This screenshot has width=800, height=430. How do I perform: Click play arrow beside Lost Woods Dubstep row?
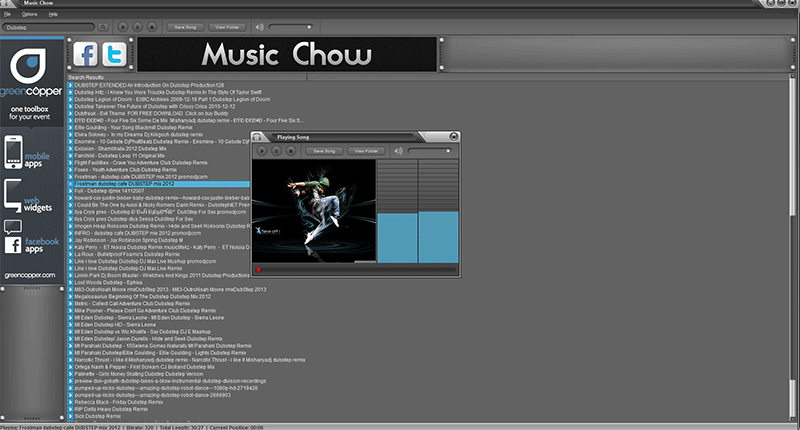tap(70, 282)
